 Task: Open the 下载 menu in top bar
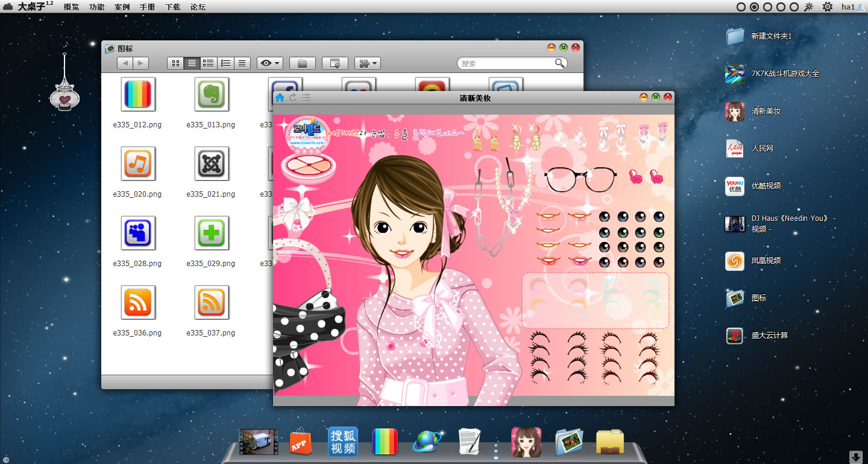[x=172, y=7]
